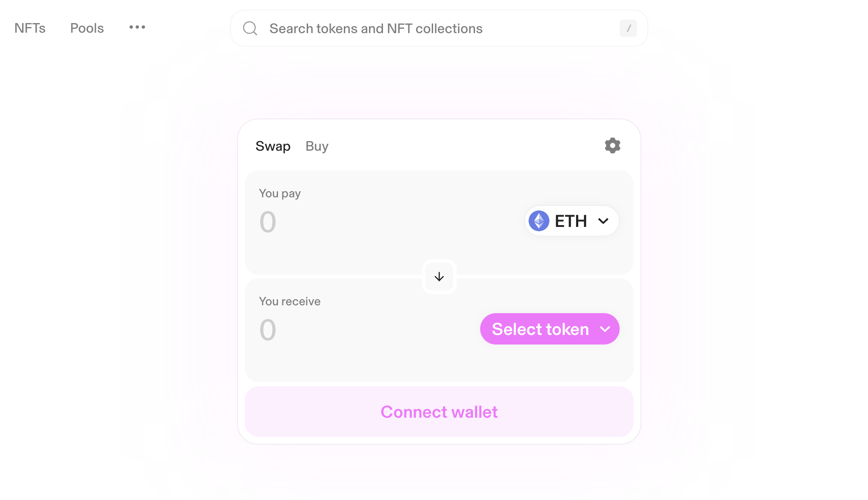Click the downward swap direction arrow
This screenshot has width=868, height=500.
pyautogui.click(x=439, y=277)
